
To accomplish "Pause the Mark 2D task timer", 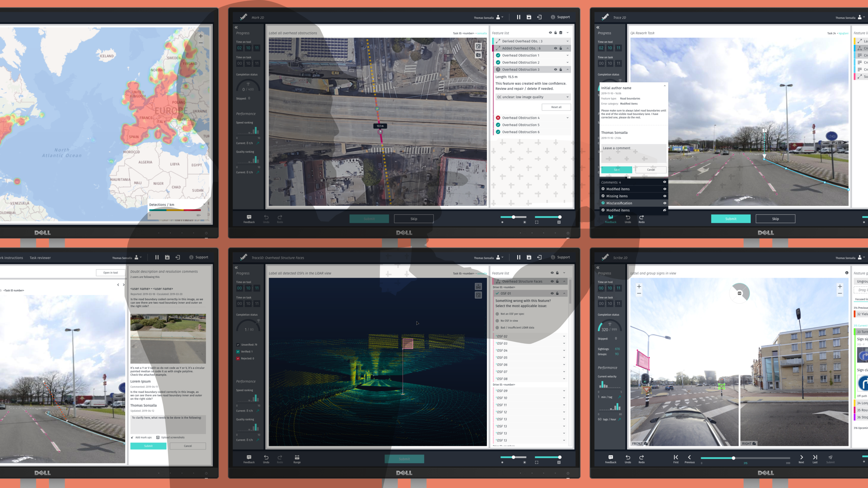I will coord(518,17).
